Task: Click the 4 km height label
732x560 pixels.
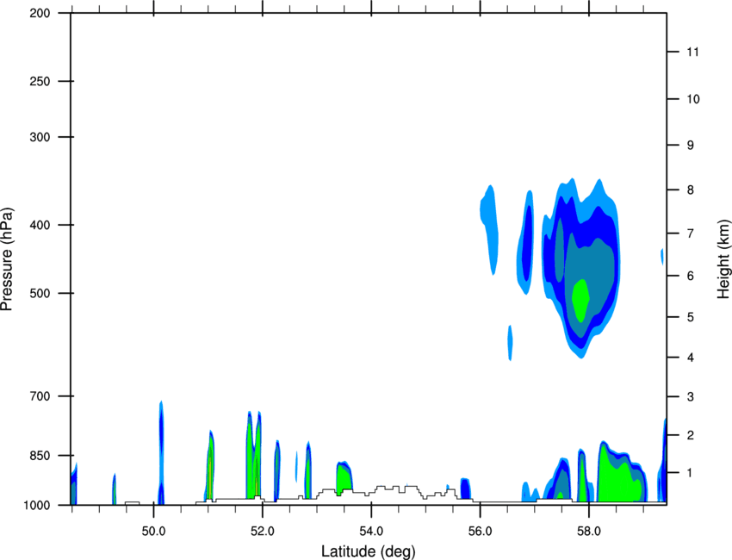Action: [x=691, y=358]
